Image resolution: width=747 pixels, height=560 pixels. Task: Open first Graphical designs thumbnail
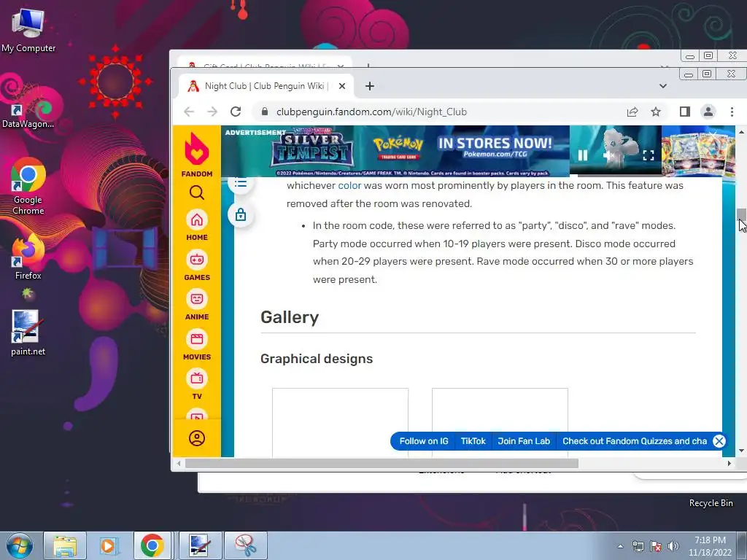(x=340, y=422)
